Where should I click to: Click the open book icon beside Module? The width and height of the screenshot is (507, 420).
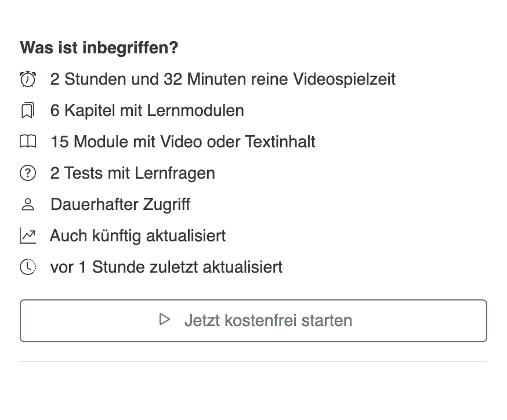pos(27,142)
